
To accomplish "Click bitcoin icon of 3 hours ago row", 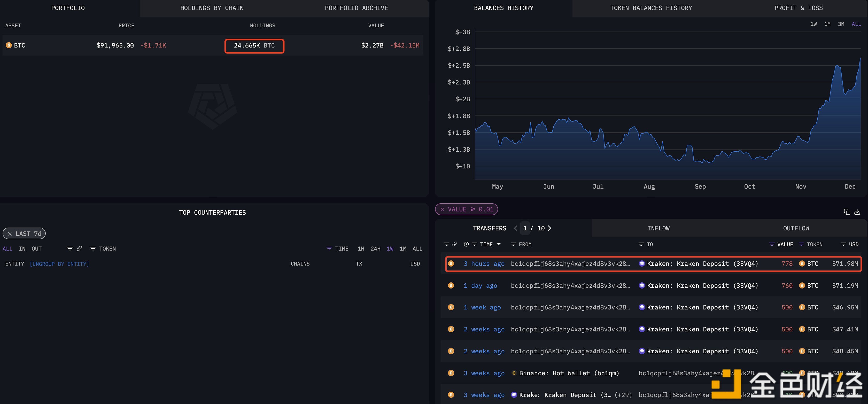I will click(451, 263).
